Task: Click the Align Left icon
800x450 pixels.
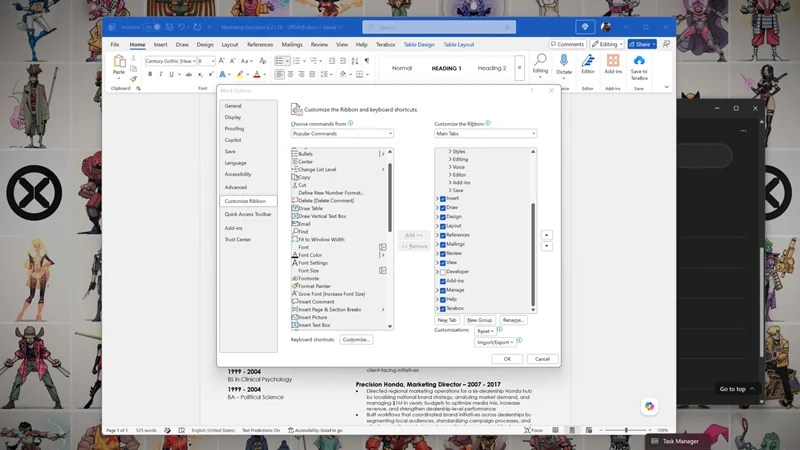Action: pos(279,74)
